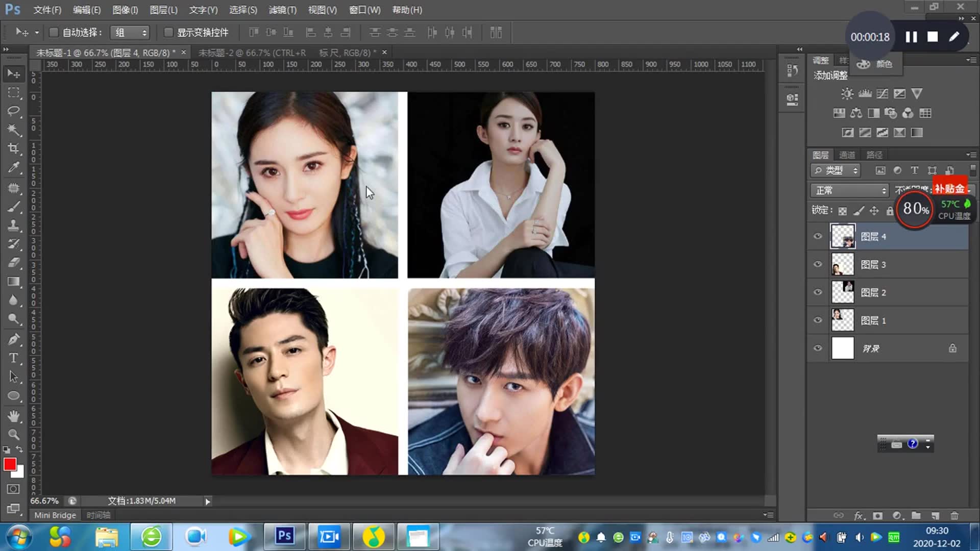Select the Eyedropper tool
Screen dimensions: 980x551
coord(14,167)
